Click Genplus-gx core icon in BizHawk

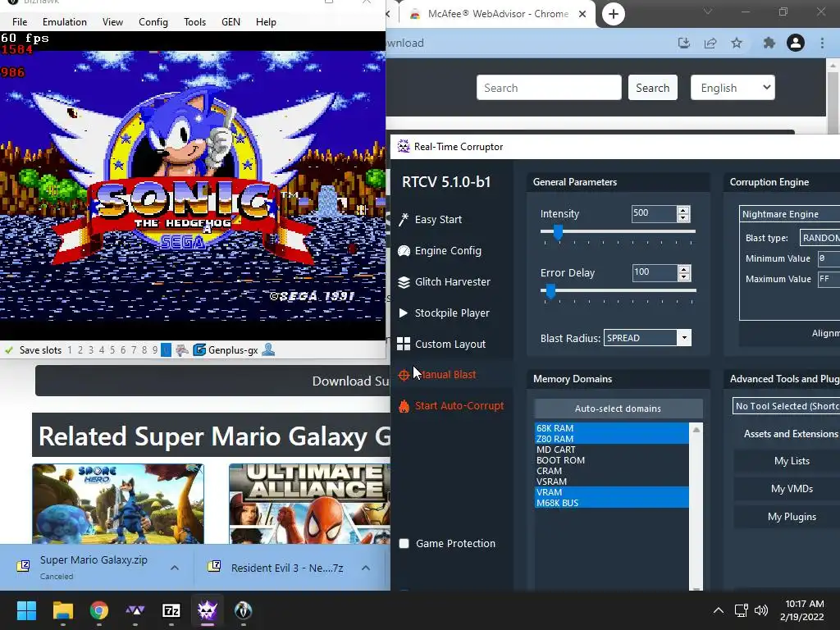(x=199, y=350)
